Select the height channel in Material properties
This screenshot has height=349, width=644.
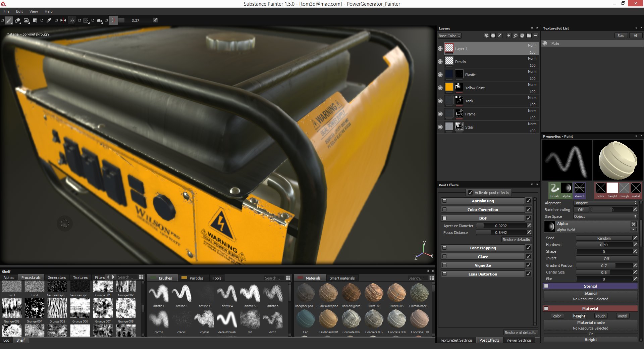pos(579,316)
